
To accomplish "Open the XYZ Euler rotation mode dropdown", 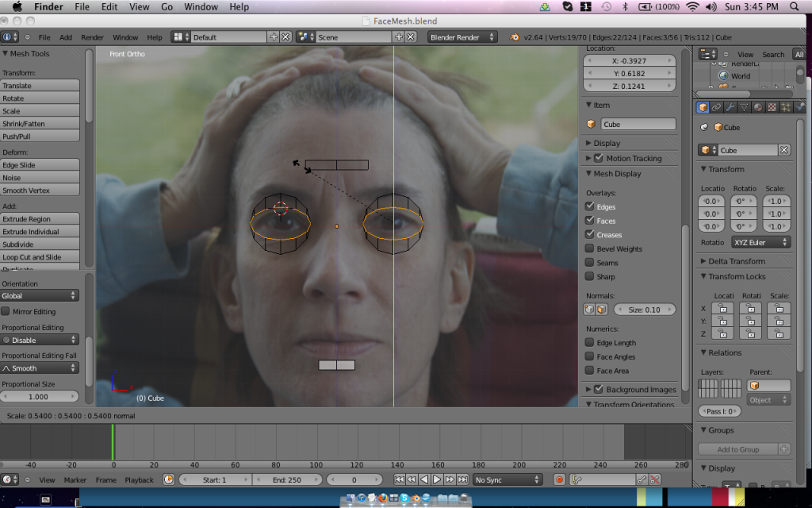I will (760, 242).
